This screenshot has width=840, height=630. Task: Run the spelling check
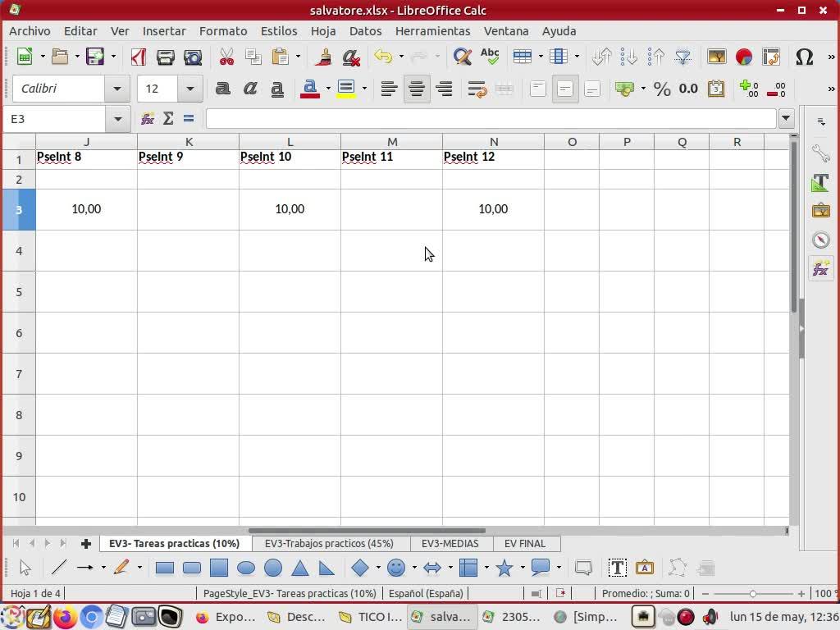[x=490, y=57]
